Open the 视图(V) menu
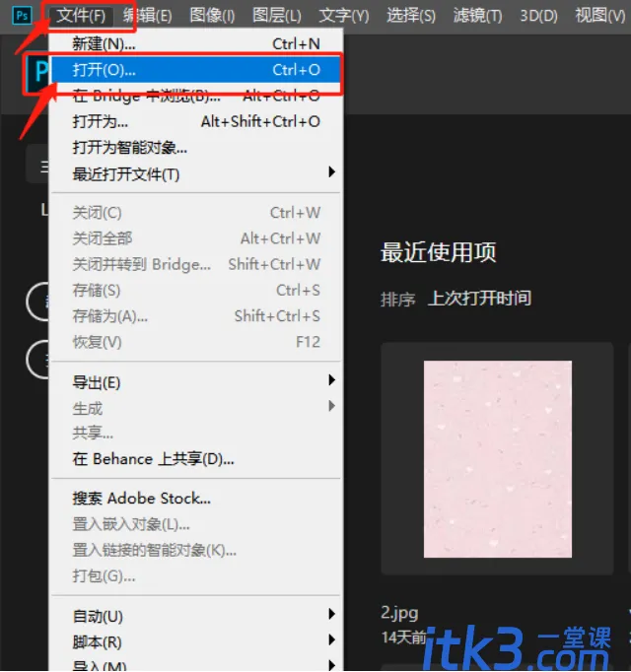This screenshot has width=631, height=672. pyautogui.click(x=600, y=16)
